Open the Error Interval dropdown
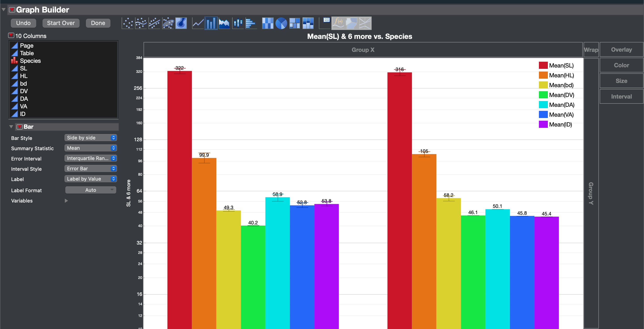This screenshot has width=644, height=329. (x=91, y=158)
